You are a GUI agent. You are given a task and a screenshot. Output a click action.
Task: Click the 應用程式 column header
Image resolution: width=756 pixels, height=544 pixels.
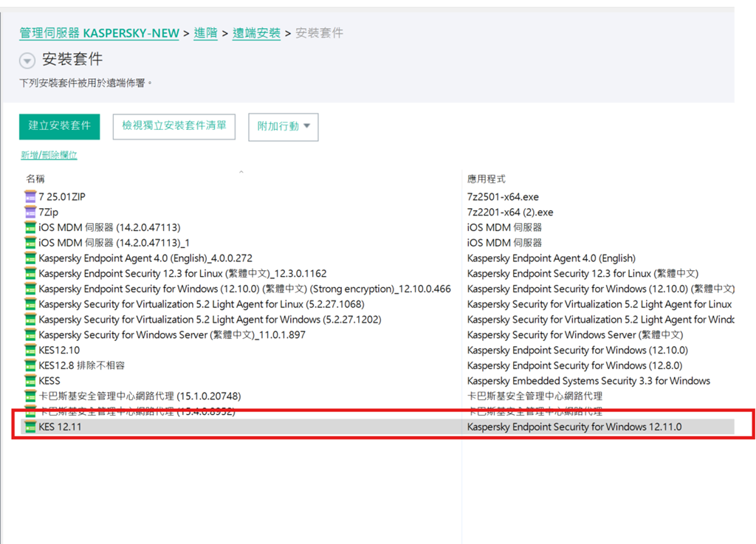click(x=486, y=179)
